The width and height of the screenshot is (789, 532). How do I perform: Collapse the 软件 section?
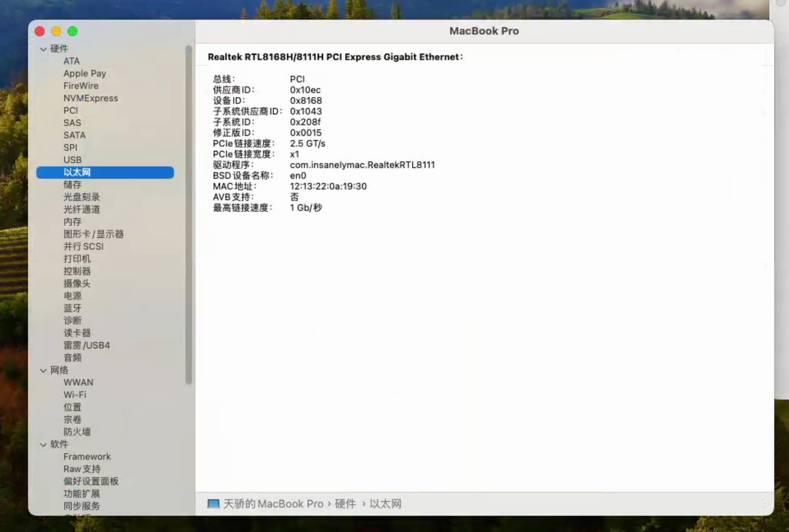tap(43, 444)
